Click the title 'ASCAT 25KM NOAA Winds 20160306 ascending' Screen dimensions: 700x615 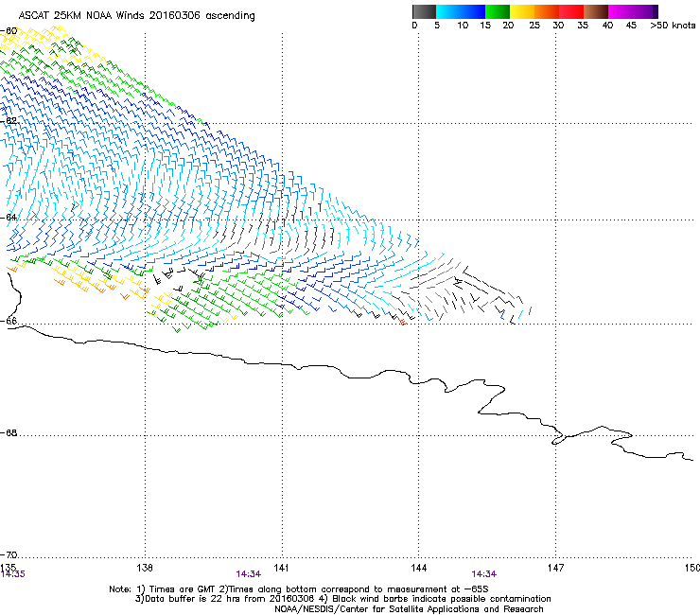click(136, 16)
